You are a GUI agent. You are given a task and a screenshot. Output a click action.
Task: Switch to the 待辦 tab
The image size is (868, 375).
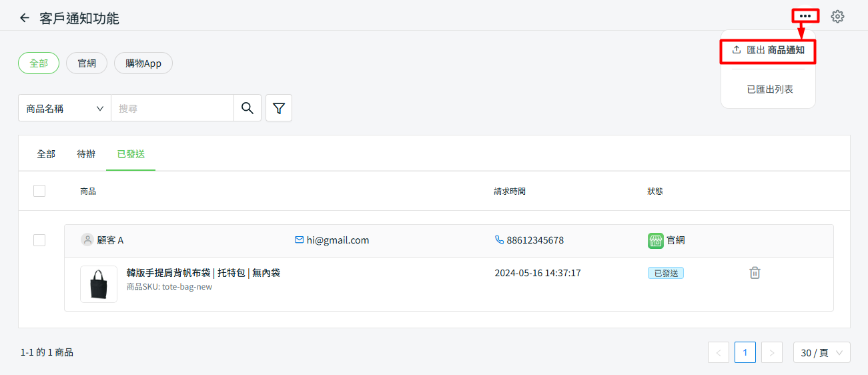pyautogui.click(x=86, y=154)
